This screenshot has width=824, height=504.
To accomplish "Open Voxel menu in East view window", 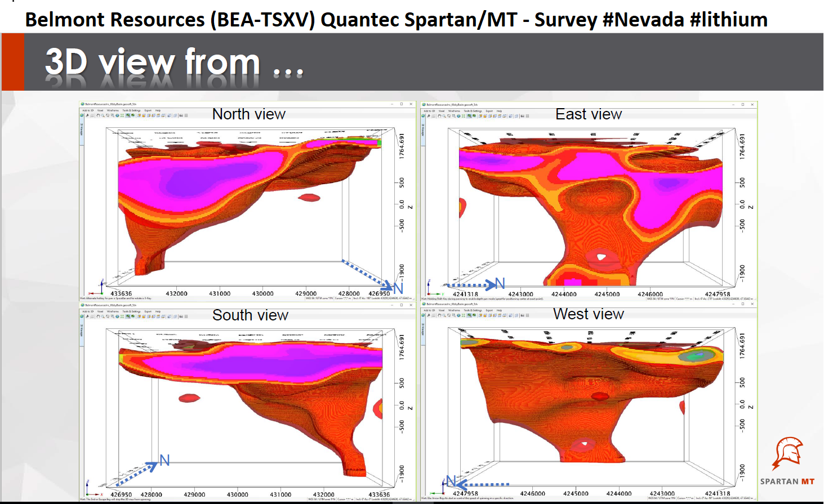I will click(442, 111).
